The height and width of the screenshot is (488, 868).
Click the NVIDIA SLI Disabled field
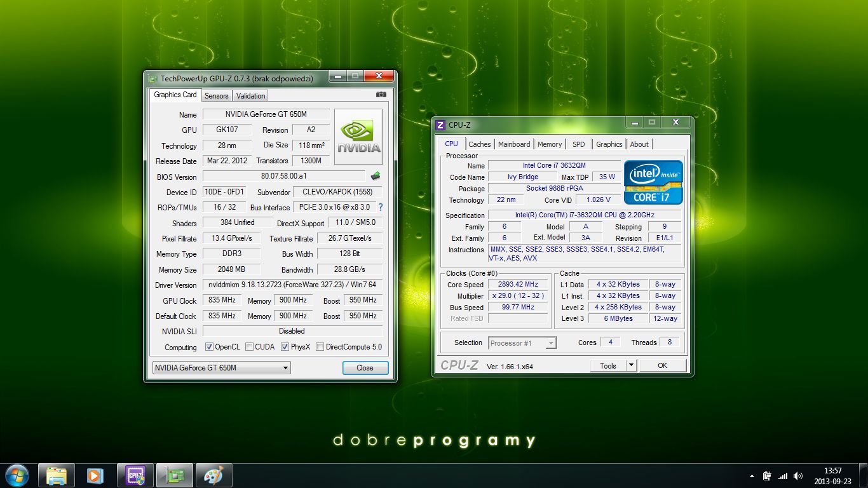(292, 331)
